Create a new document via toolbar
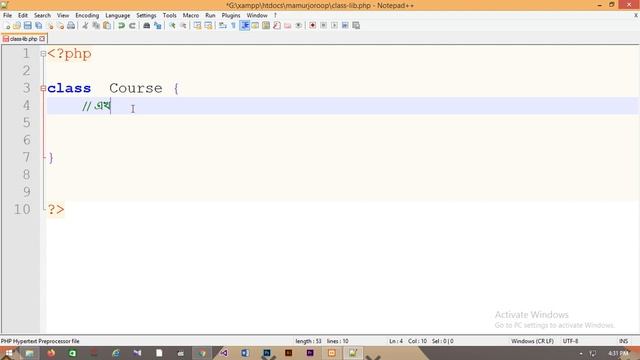The image size is (640, 360). click(7, 26)
